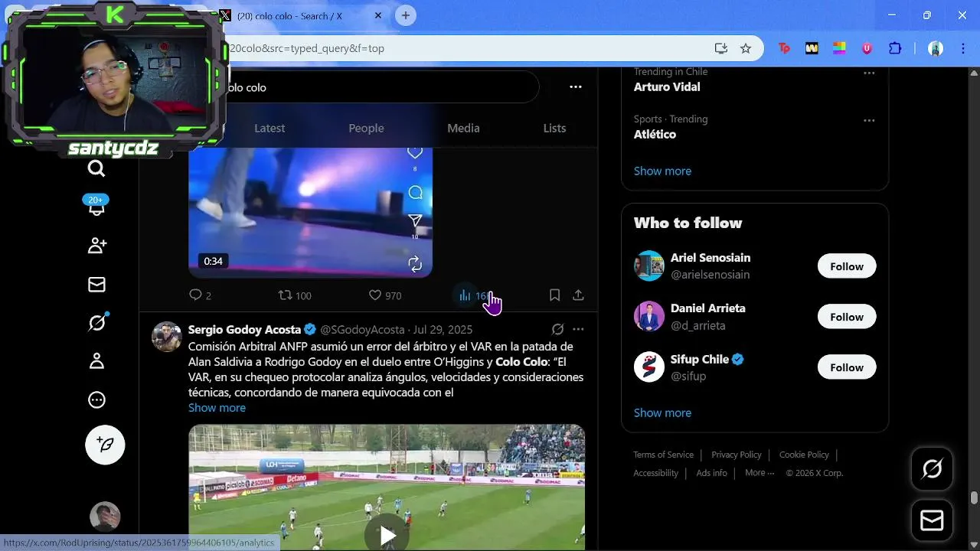Open Sergio Godoy Acosta's profile name
980x551 pixels.
[x=244, y=330]
